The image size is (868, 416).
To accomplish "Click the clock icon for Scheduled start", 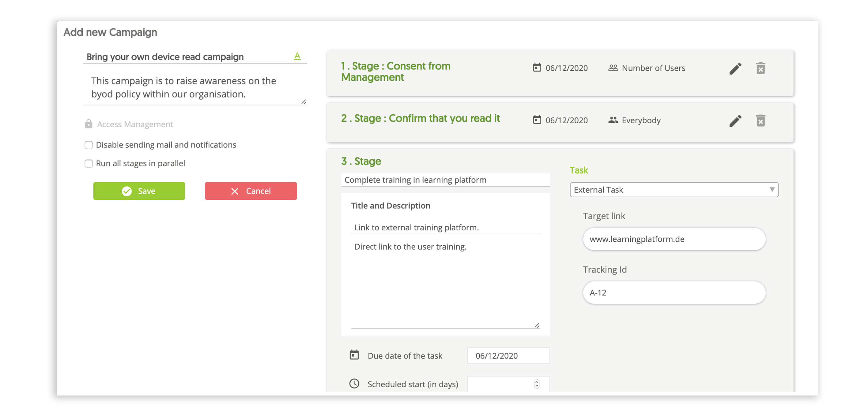I will point(354,384).
